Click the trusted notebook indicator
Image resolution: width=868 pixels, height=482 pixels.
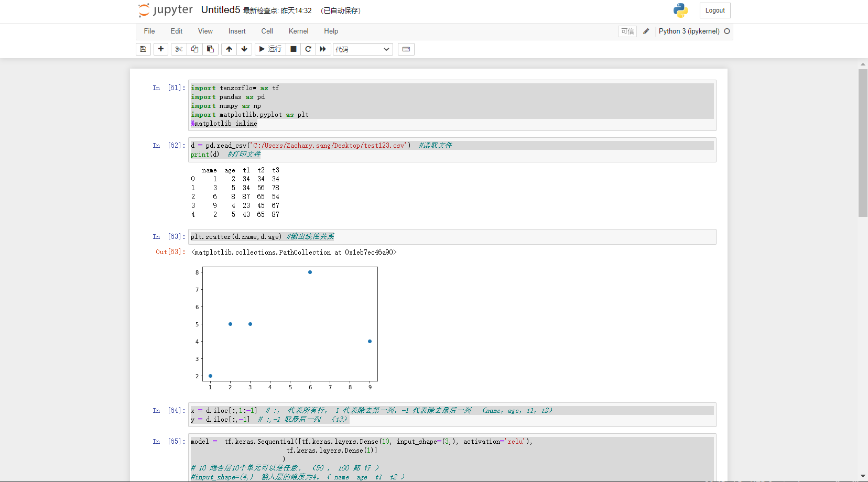627,31
